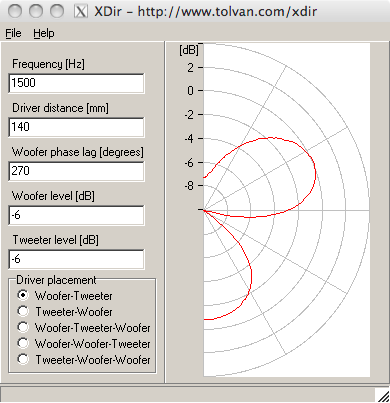Viewport: 390px width, 403px height.
Task: Click the '2' dB scale value
Action: click(x=190, y=68)
